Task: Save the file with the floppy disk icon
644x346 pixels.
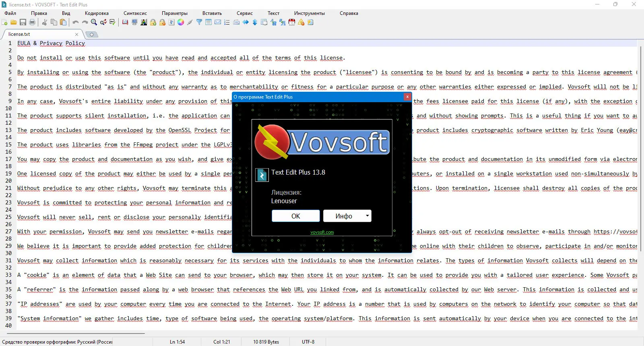Action: click(23, 23)
